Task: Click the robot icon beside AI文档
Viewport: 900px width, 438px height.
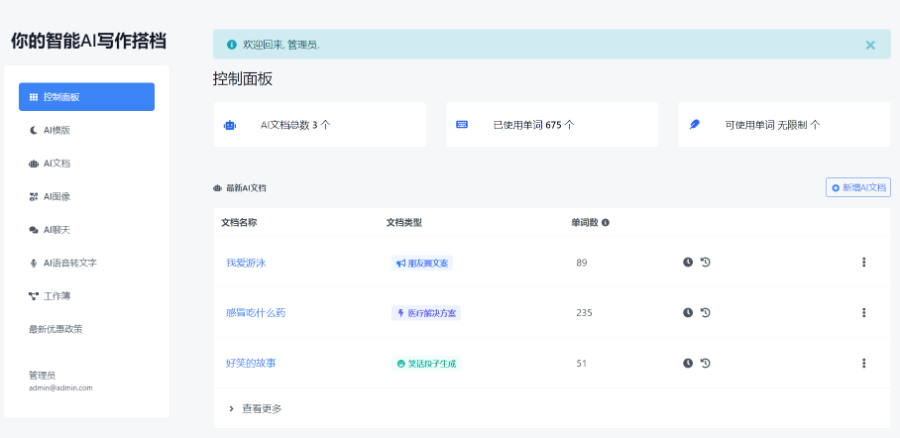Action: click(x=33, y=164)
